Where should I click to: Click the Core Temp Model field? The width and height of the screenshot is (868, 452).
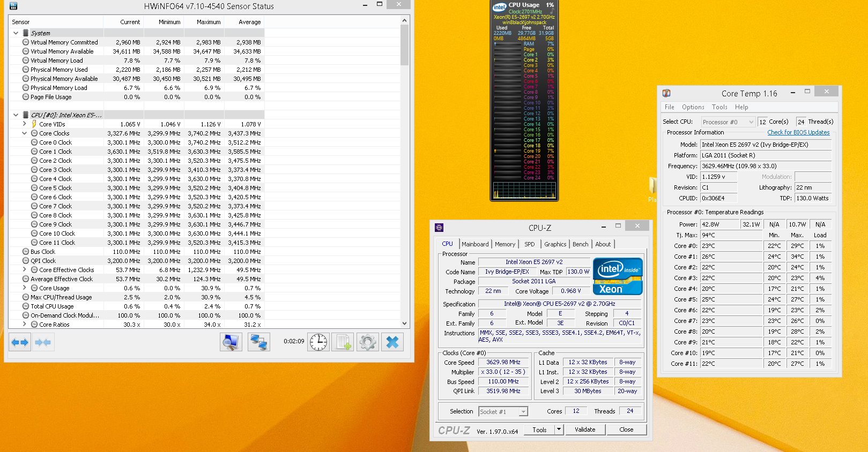pos(766,145)
